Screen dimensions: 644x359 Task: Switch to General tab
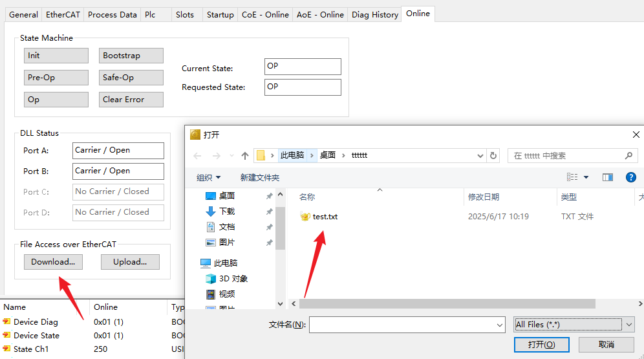[23, 15]
